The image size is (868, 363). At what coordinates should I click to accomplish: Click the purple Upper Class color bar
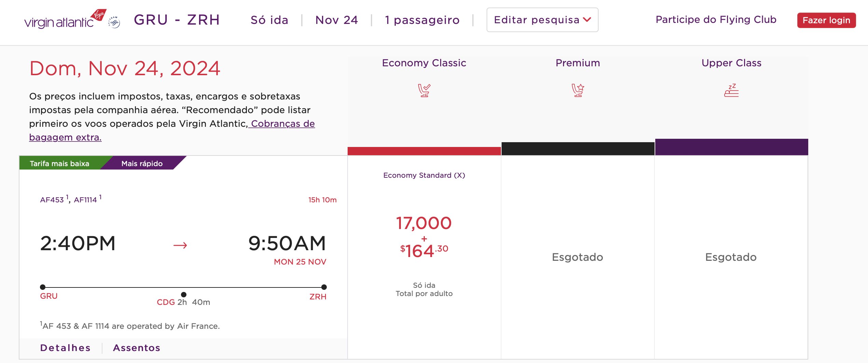(731, 147)
